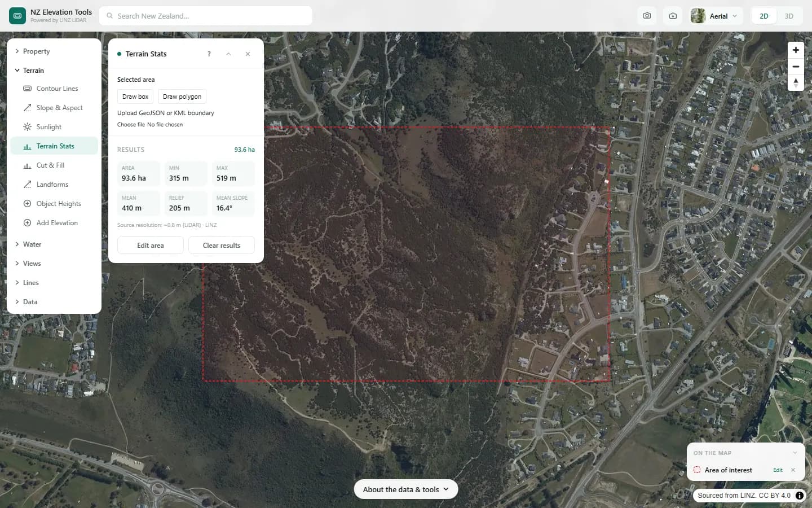
Task: Zoom in with the plus button
Action: click(796, 50)
